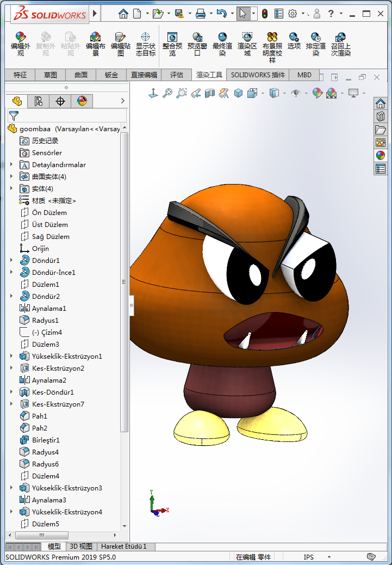Click the feature tree vertical scrollbar
Screen dimensions: 392x565
click(x=124, y=282)
